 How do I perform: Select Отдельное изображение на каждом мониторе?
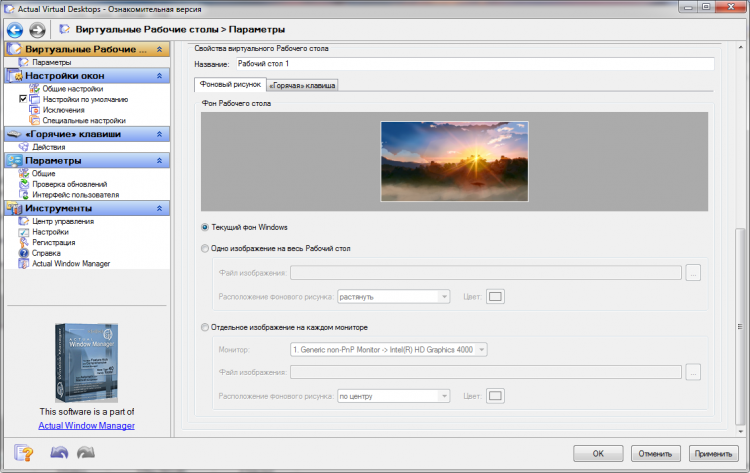pyautogui.click(x=205, y=328)
